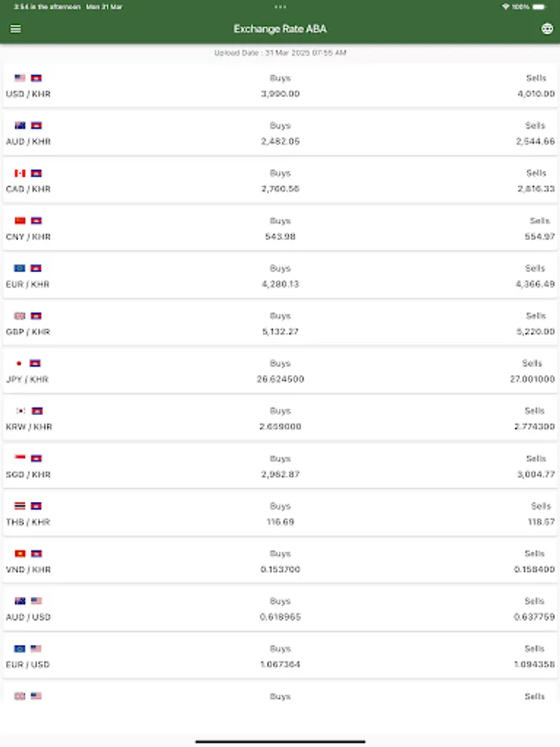Check the battery status icon
This screenshot has height=747, width=560.
click(540, 7)
